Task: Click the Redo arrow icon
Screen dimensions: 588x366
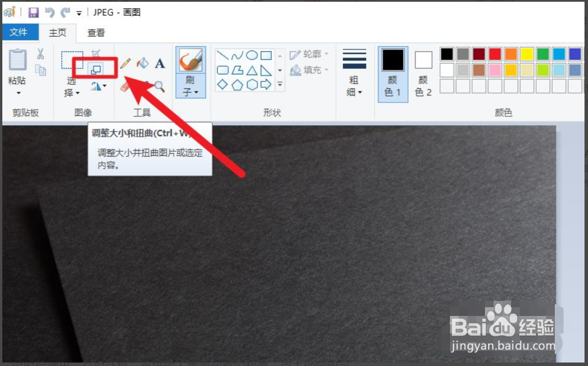Action: pyautogui.click(x=65, y=13)
